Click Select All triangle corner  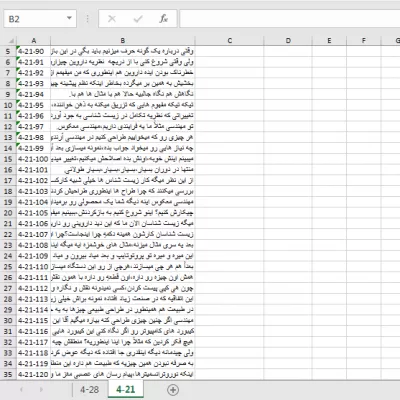[11, 41]
